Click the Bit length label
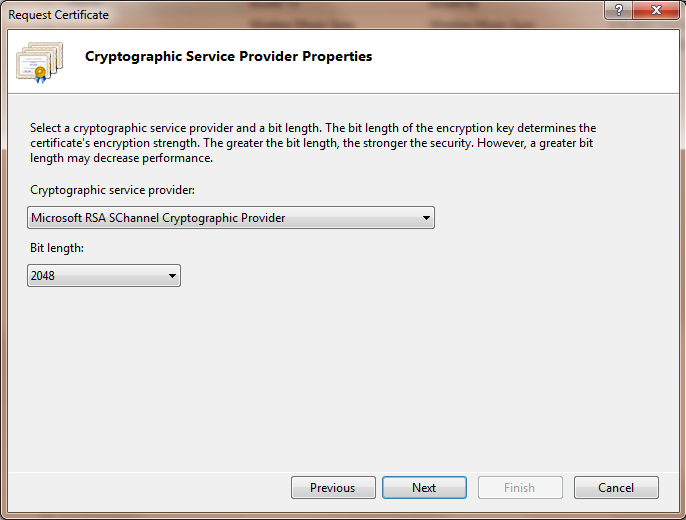This screenshot has height=520, width=686. 58,248
